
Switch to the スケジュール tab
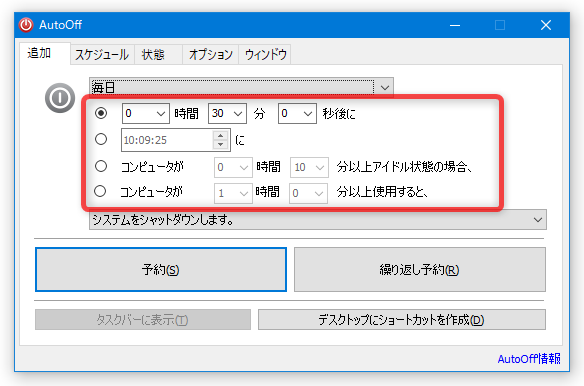102,55
